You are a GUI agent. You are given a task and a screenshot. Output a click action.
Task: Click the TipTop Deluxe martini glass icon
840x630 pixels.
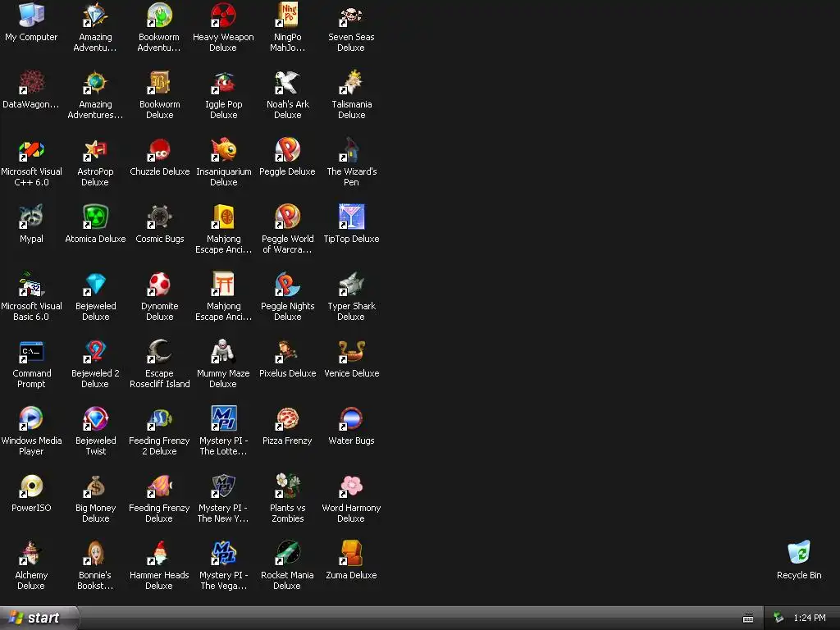click(351, 217)
